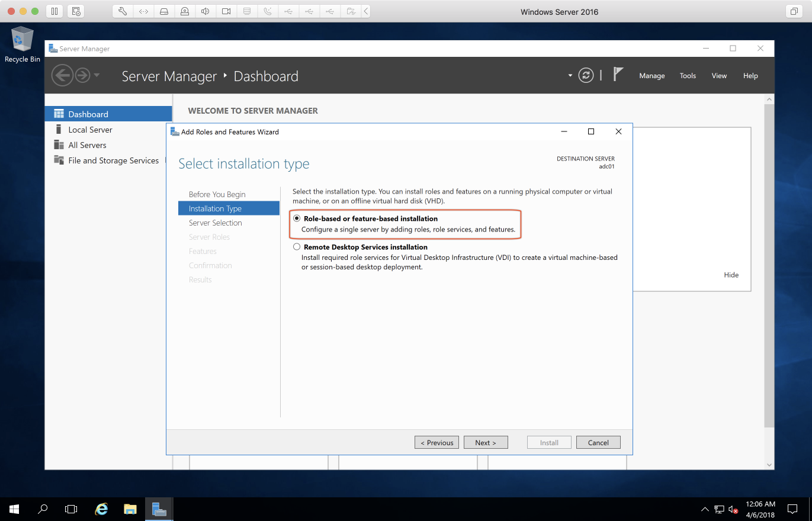Click the back arrow navigation button
This screenshot has width=812, height=521.
point(62,75)
